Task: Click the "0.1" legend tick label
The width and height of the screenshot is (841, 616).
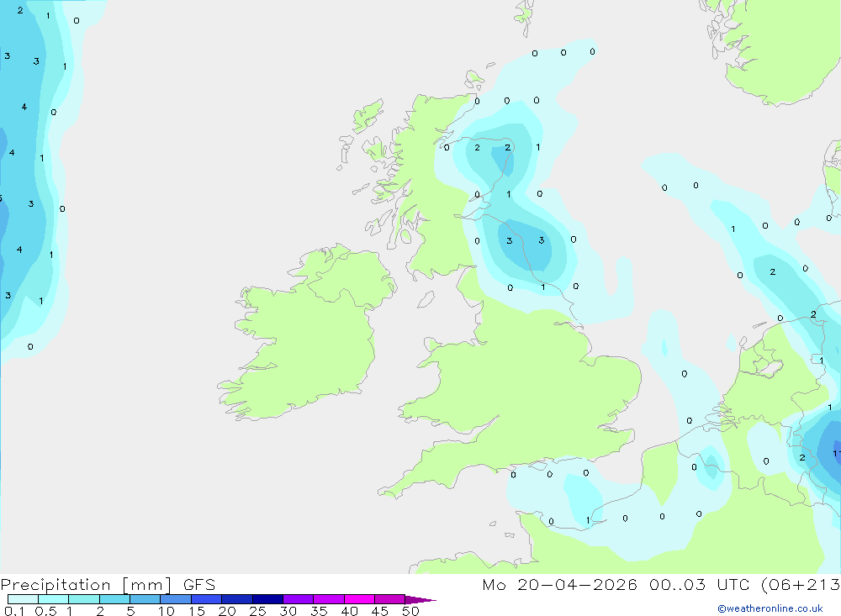Action: [x=14, y=611]
